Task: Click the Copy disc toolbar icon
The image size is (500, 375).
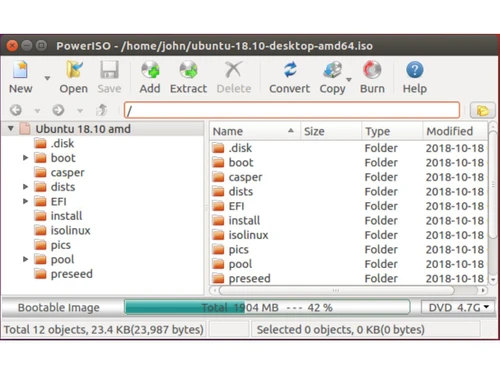Action: tap(332, 70)
